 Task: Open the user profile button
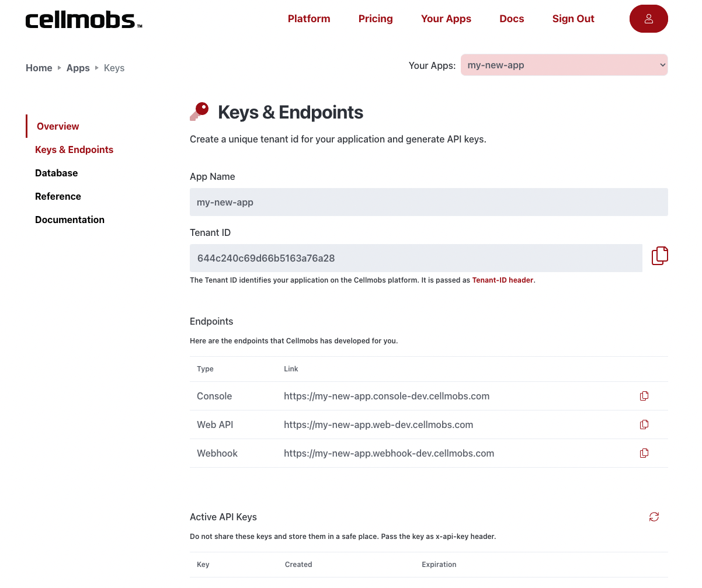tap(649, 19)
